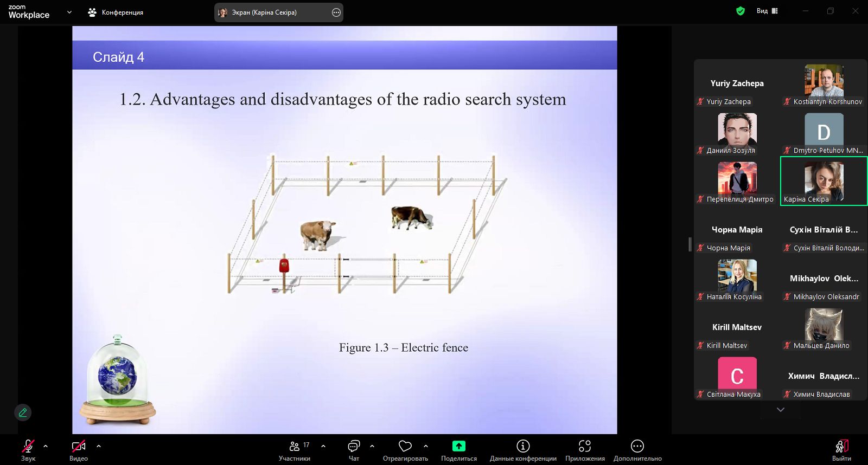Image resolution: width=868 pixels, height=465 pixels.
Task: Click muted mic icon beside Химич Владислав label
Action: (787, 394)
